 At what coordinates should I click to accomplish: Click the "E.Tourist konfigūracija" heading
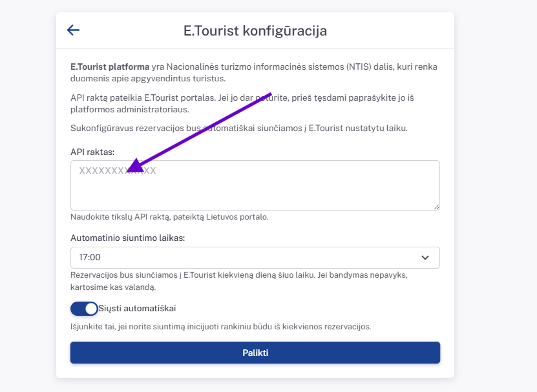point(255,30)
